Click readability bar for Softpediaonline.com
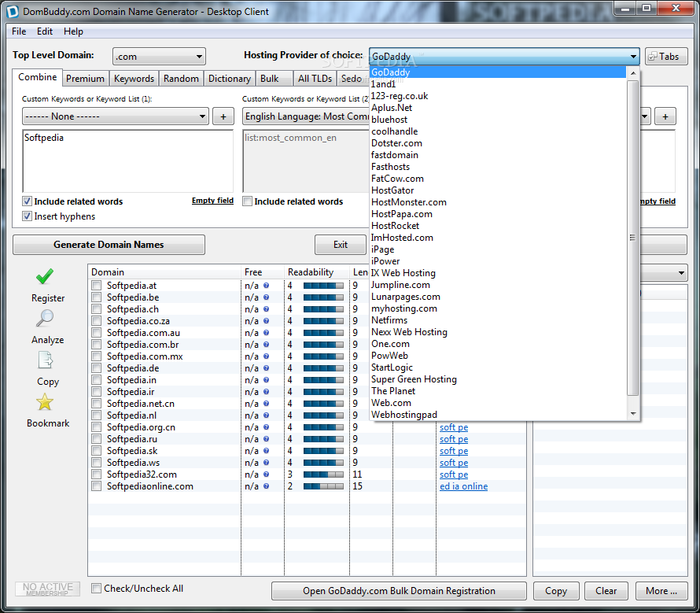Image resolution: width=700 pixels, height=613 pixels. (324, 486)
